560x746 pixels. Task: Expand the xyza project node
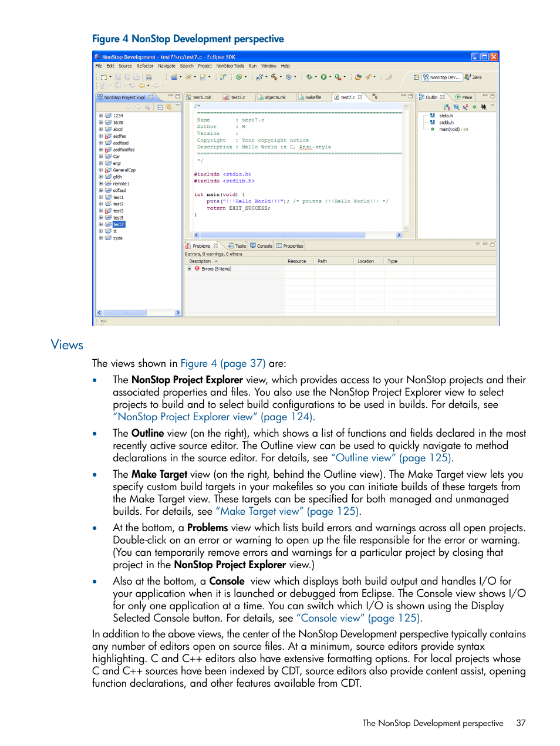[101, 238]
